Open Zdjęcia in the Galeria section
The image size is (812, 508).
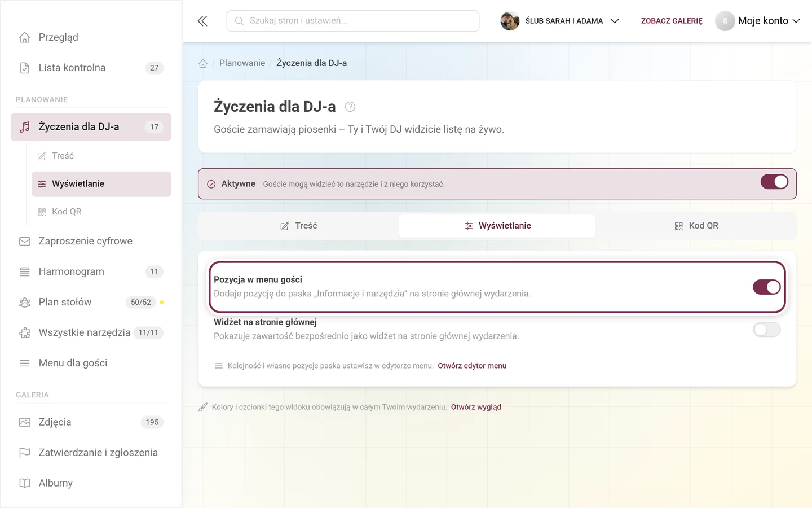point(91,422)
